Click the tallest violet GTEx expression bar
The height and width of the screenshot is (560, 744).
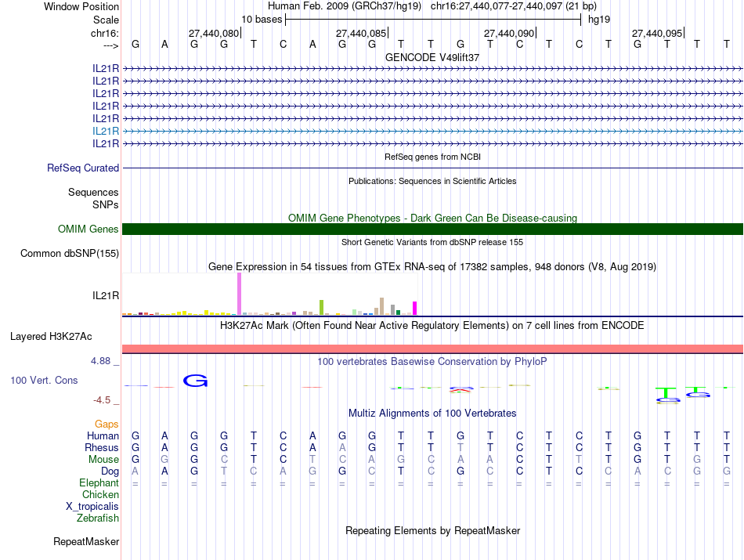(239, 294)
